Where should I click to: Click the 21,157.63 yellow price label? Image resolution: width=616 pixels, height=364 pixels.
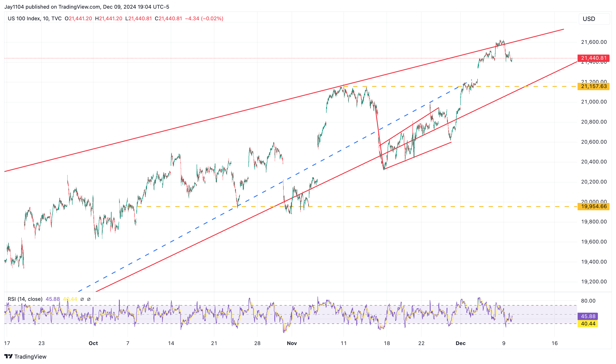coord(593,86)
